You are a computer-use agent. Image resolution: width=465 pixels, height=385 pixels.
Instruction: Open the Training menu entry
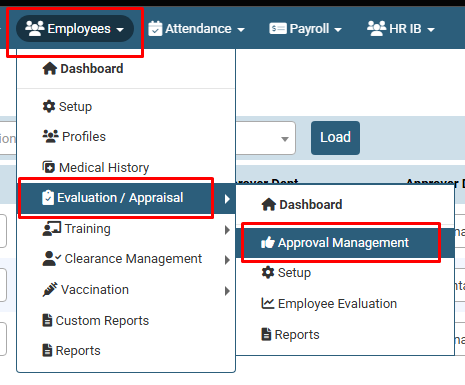click(x=126, y=229)
